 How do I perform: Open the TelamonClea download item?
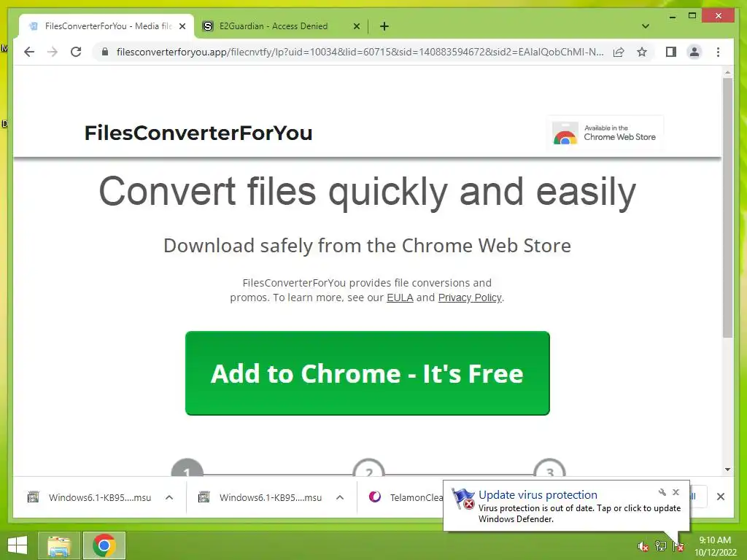coord(405,497)
